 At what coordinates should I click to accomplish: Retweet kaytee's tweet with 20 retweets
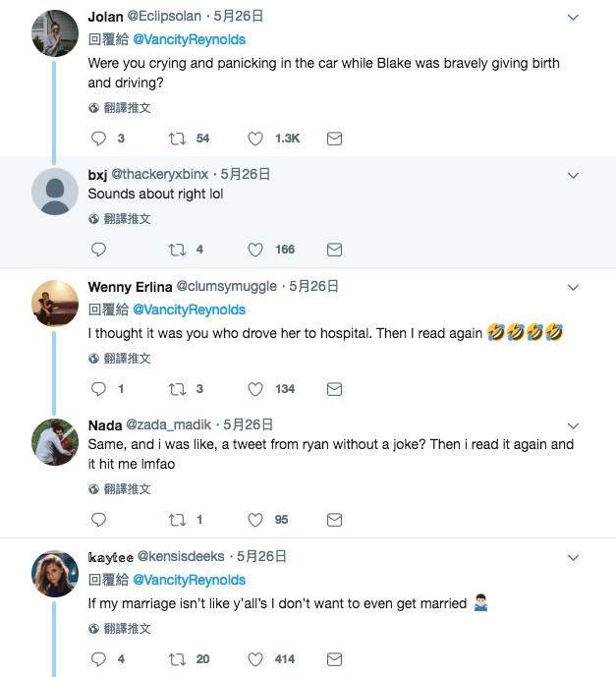pos(177,658)
